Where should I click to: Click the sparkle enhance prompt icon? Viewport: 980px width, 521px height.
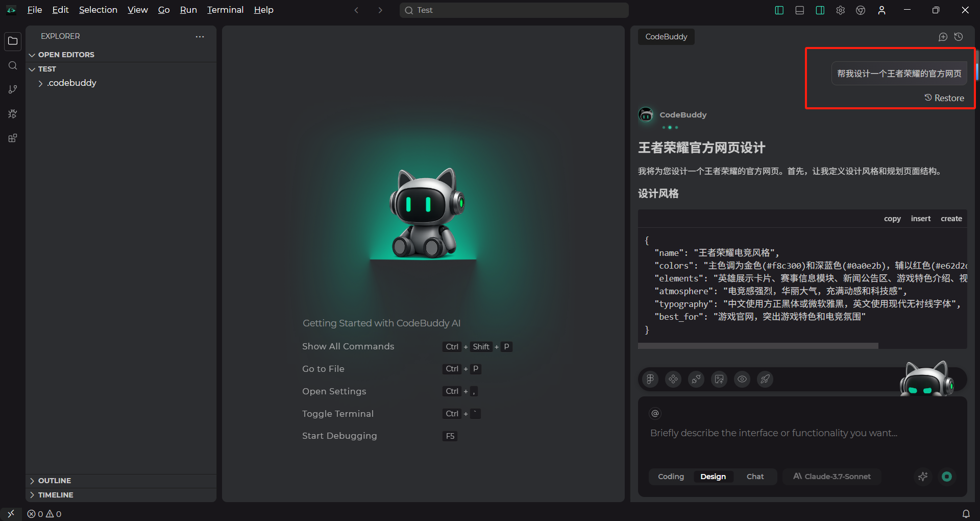click(923, 477)
